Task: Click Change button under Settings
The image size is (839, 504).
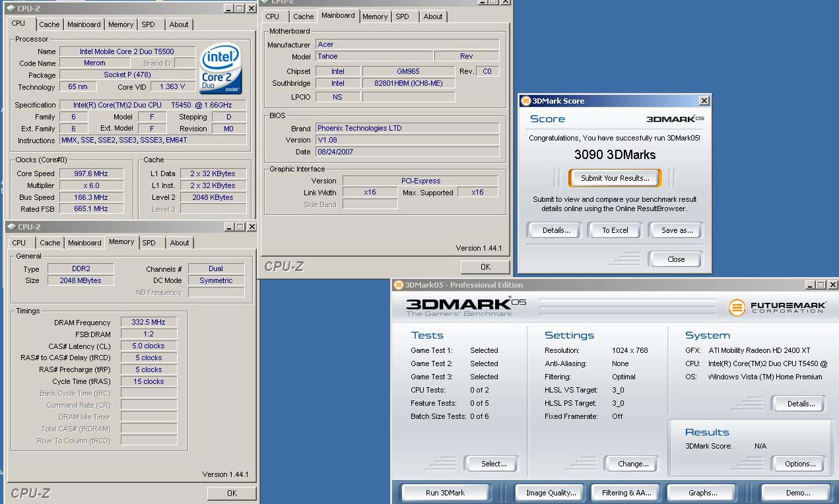Action: [633, 464]
